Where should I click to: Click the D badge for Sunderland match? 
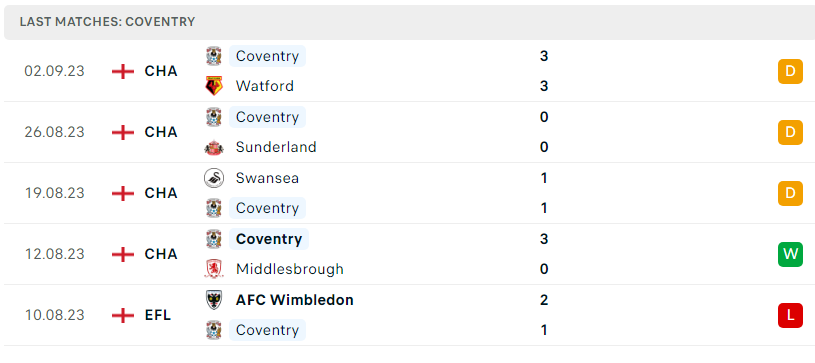790,132
